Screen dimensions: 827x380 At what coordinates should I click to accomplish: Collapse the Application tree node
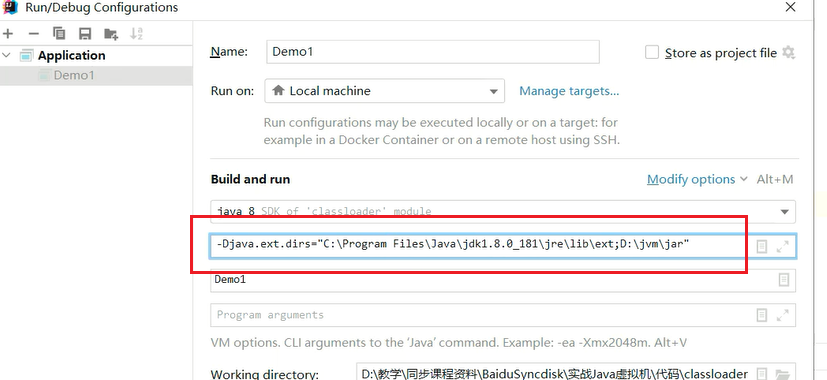[x=6, y=55]
